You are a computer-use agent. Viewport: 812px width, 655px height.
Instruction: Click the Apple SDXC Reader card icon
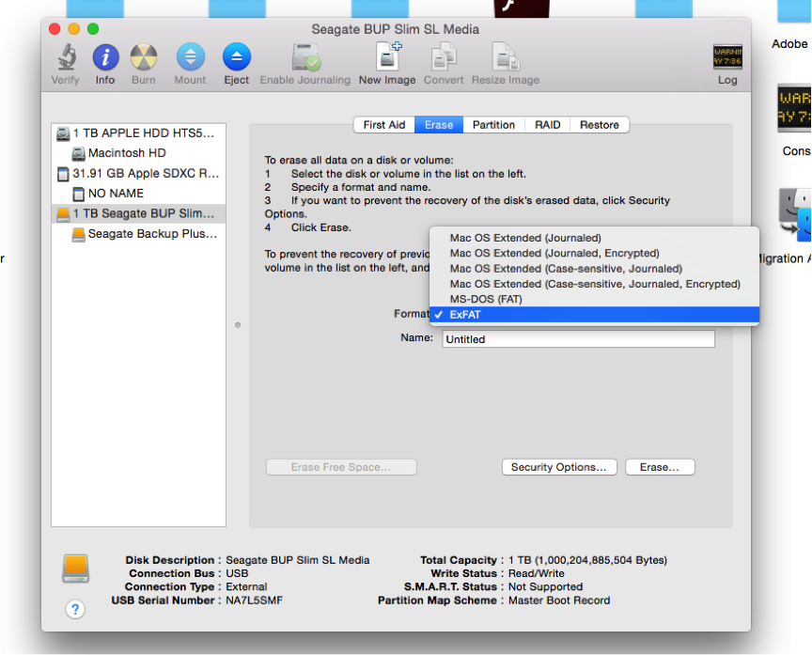pyautogui.click(x=63, y=174)
